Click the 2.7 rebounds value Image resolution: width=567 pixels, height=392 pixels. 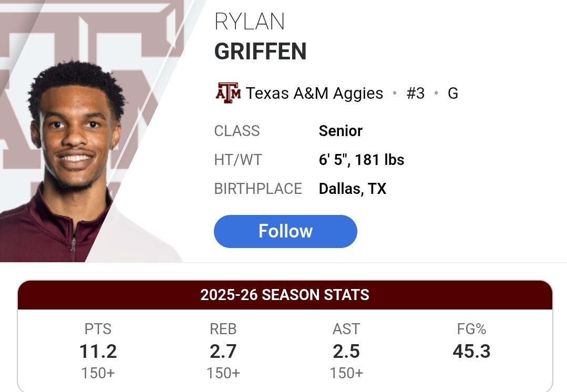point(223,351)
